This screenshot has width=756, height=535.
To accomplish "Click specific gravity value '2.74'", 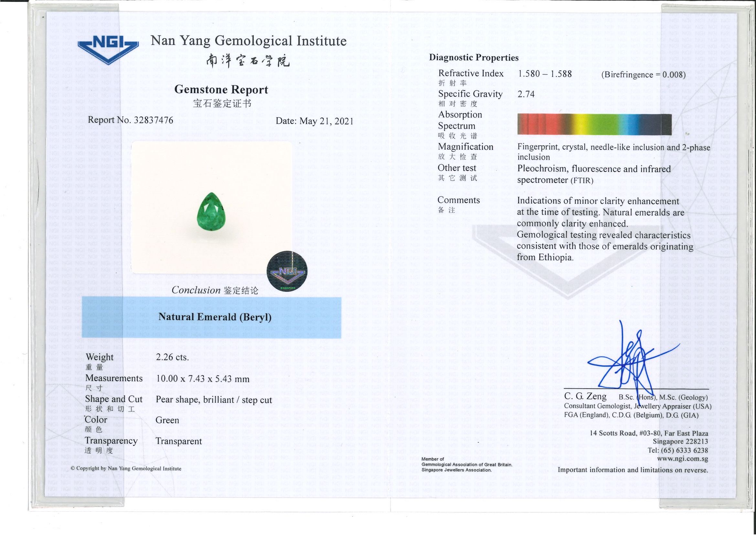I will click(526, 94).
